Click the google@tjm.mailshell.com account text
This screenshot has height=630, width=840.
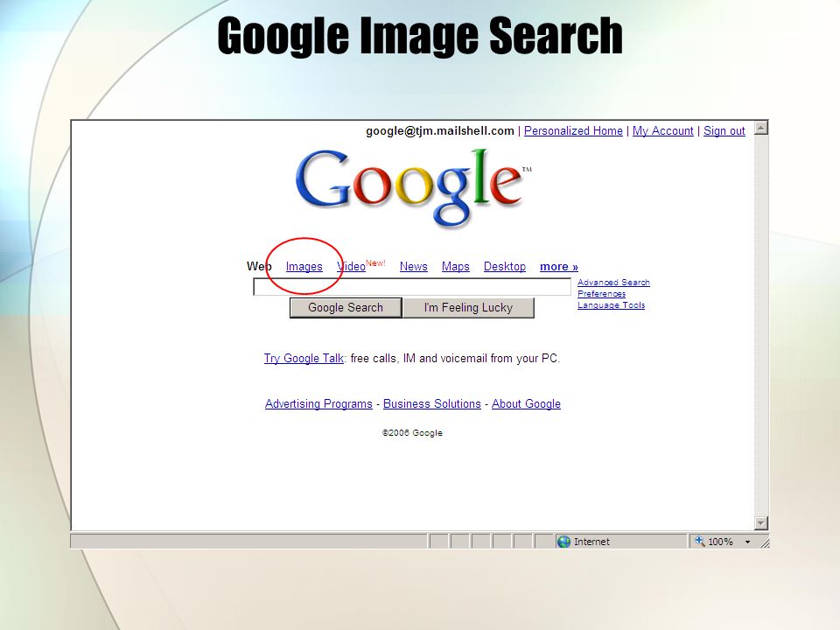[x=440, y=130]
